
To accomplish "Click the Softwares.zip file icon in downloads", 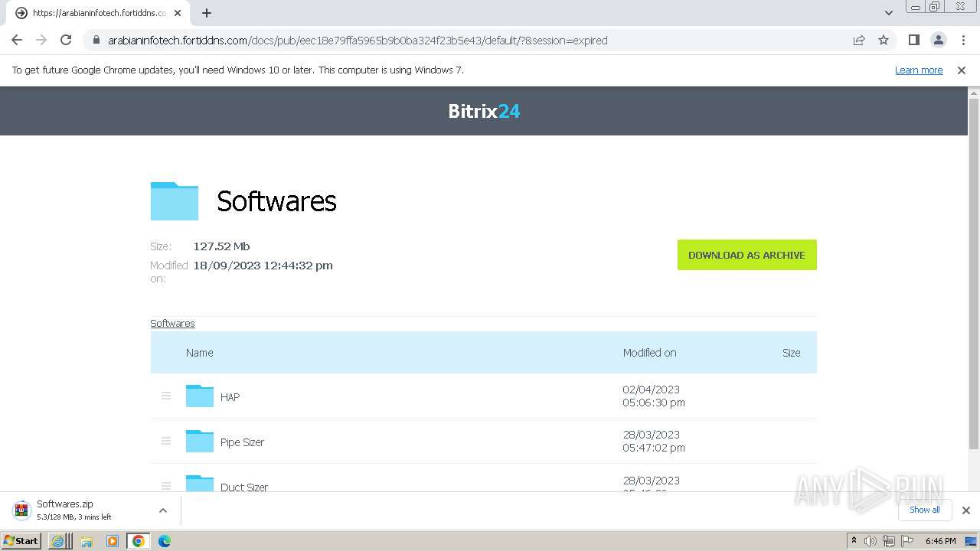I will pyautogui.click(x=22, y=510).
